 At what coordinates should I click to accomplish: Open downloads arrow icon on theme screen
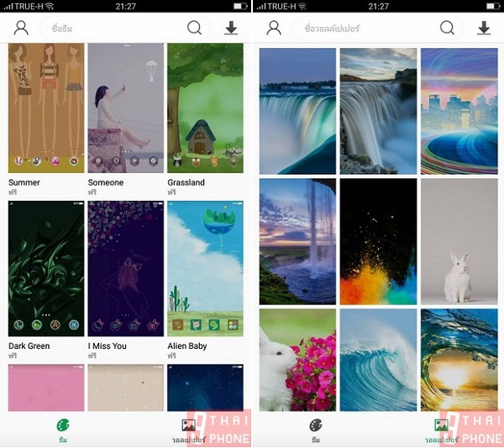tap(231, 28)
